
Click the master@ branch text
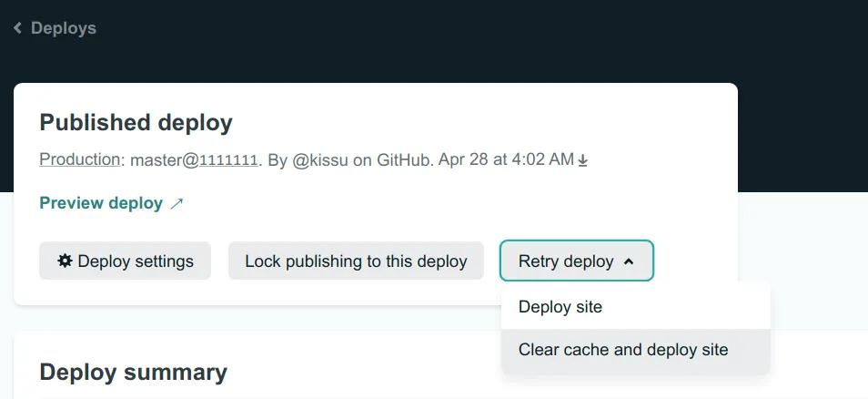pyautogui.click(x=164, y=159)
